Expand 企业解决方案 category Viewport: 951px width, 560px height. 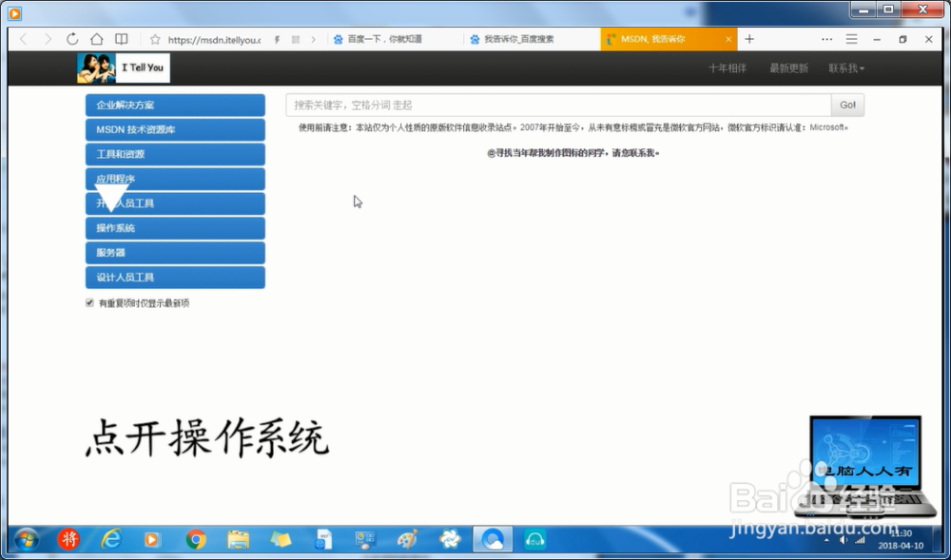[175, 105]
